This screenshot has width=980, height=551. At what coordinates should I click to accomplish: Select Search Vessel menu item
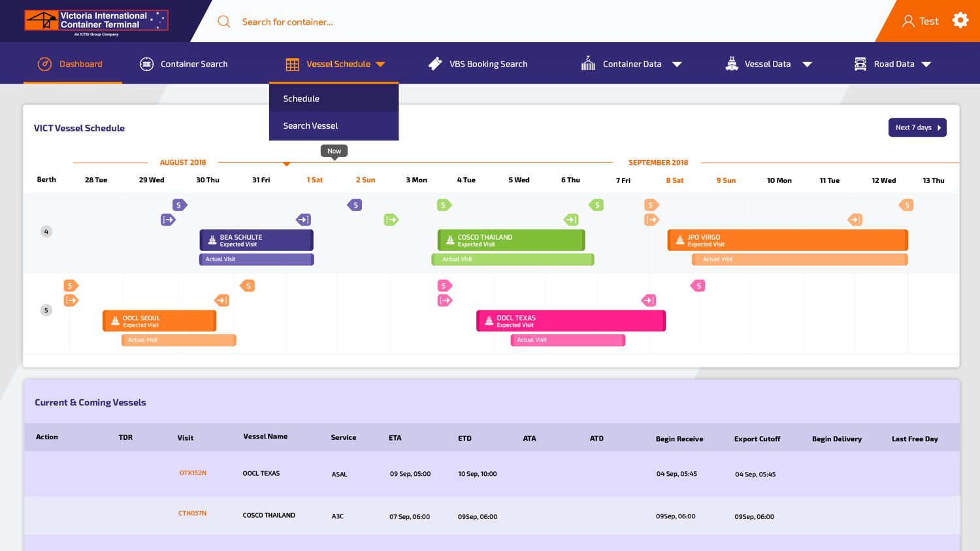310,125
